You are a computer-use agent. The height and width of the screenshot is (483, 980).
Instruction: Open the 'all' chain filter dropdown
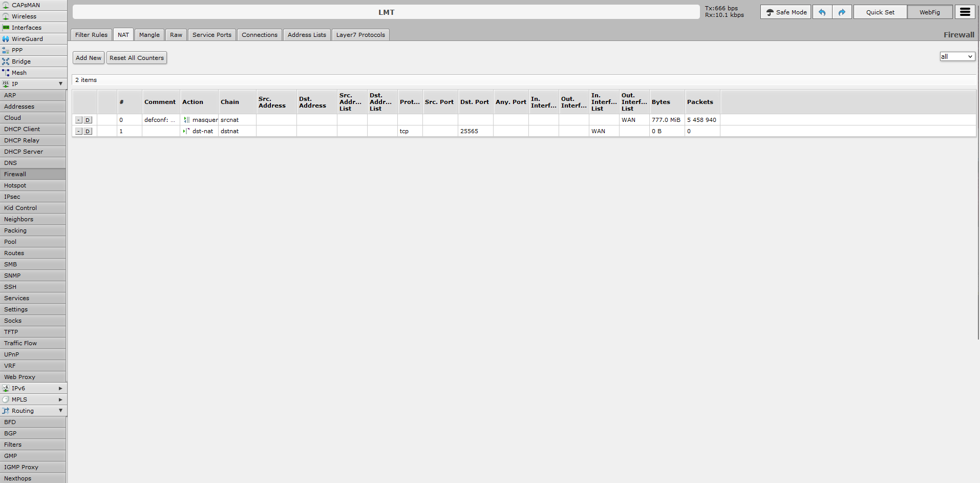click(957, 56)
